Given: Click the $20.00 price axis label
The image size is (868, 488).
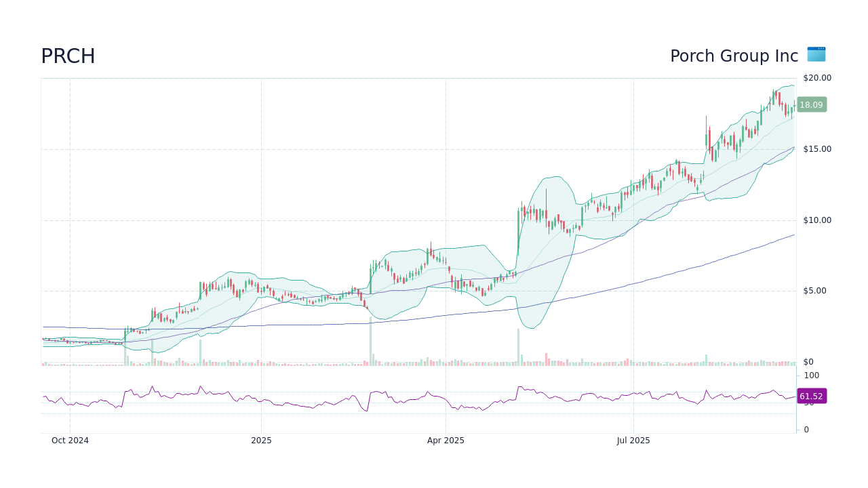Looking at the screenshot, I should tap(816, 77).
